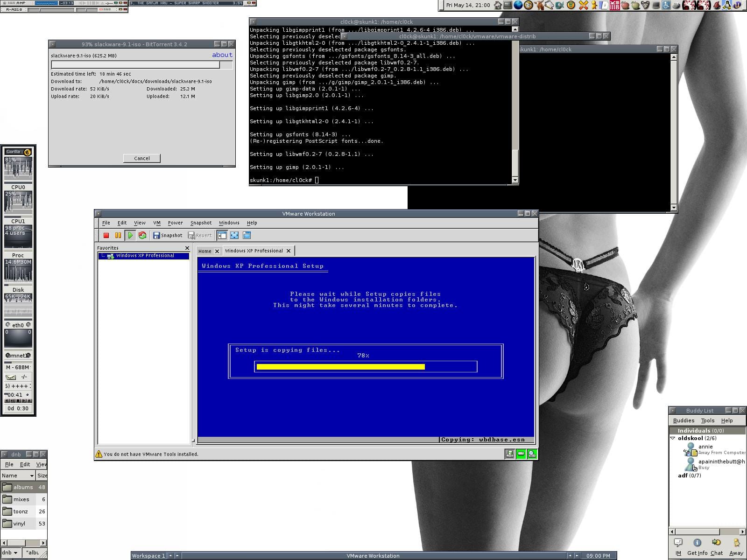Click the Tux penguin icon in top panel
747x560 pixels.
(726, 5)
